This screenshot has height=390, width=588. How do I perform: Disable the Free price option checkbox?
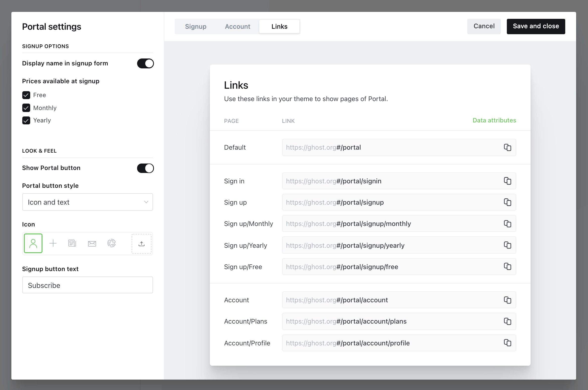[26, 94]
